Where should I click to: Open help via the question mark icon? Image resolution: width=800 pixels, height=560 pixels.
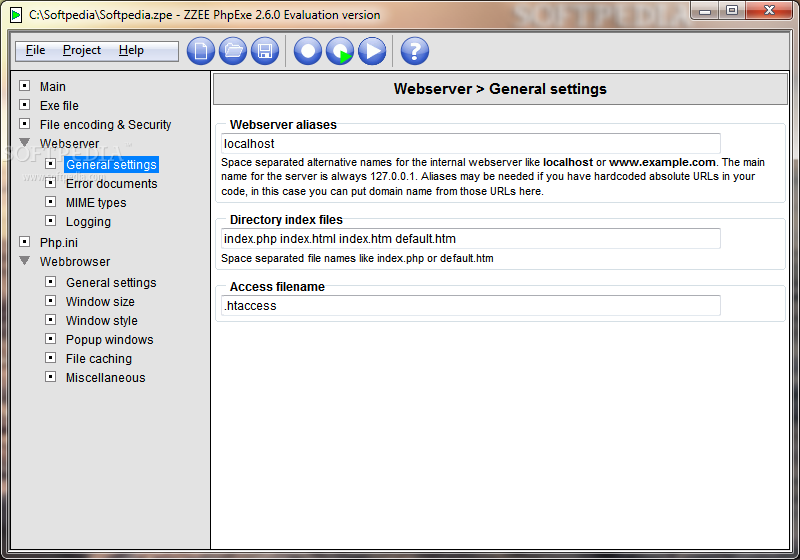tap(415, 51)
